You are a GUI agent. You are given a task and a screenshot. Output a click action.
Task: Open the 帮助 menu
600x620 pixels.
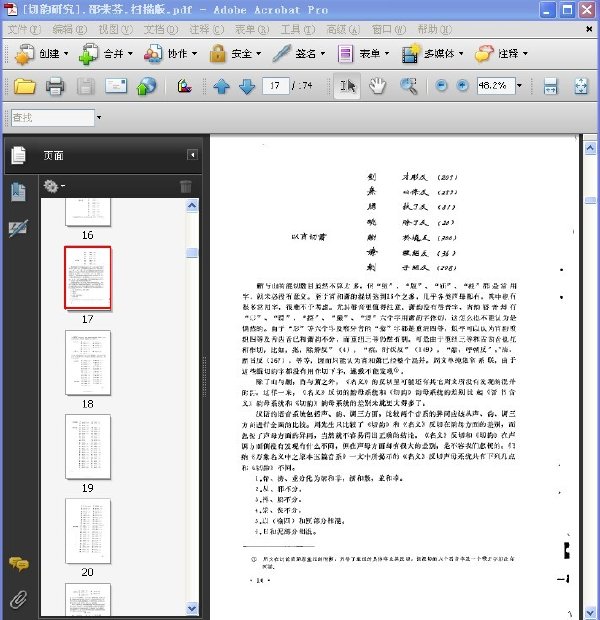pyautogui.click(x=434, y=30)
